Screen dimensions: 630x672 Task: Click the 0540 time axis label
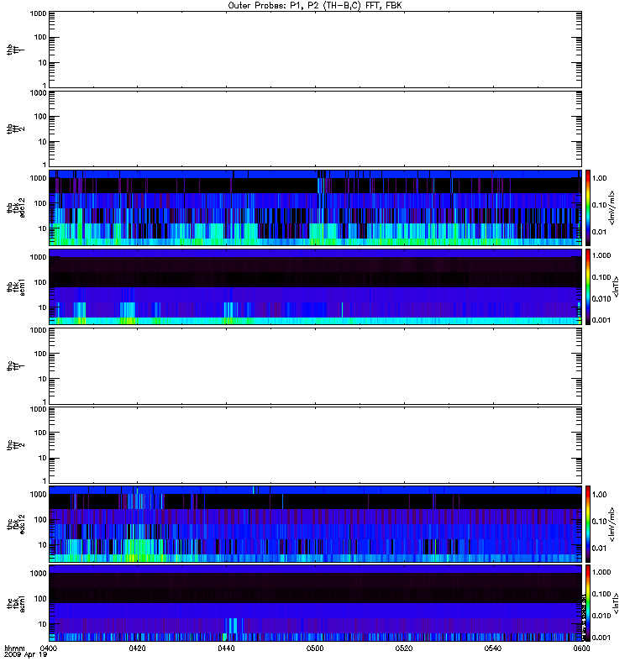tap(493, 648)
